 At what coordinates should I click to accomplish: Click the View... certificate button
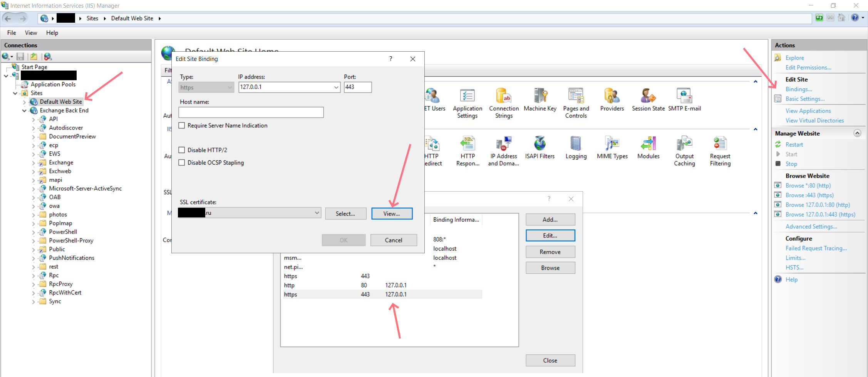[x=392, y=214]
